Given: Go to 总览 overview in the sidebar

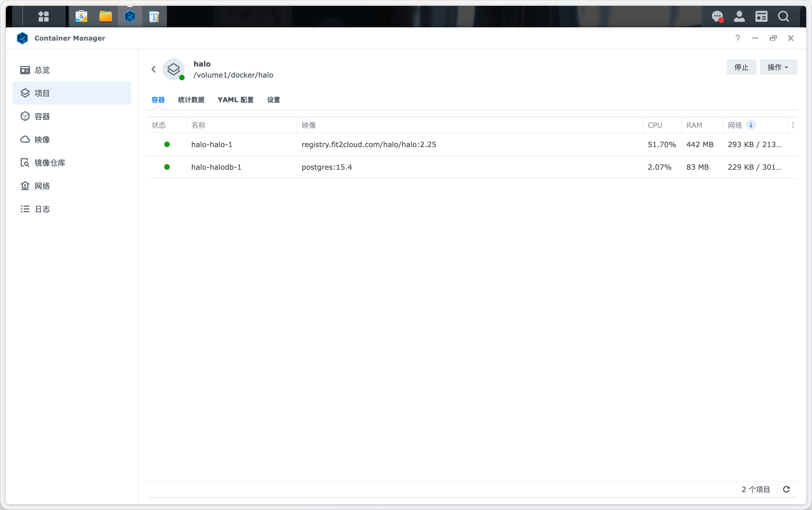Looking at the screenshot, I should [72, 70].
